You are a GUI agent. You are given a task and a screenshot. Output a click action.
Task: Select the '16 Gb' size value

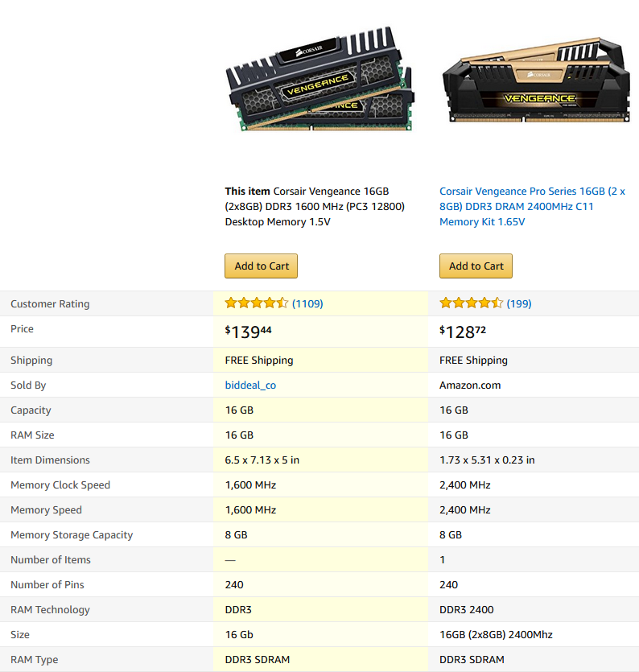(x=239, y=635)
